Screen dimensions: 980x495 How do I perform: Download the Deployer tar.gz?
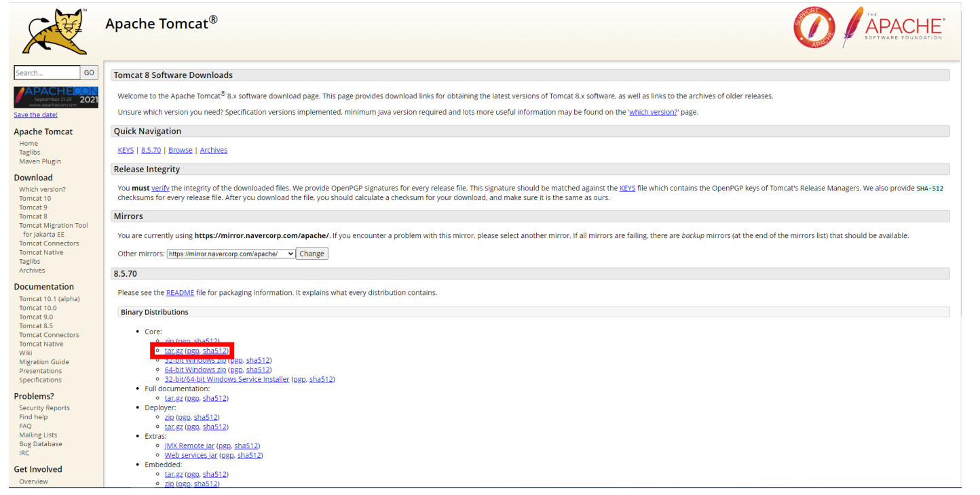174,427
